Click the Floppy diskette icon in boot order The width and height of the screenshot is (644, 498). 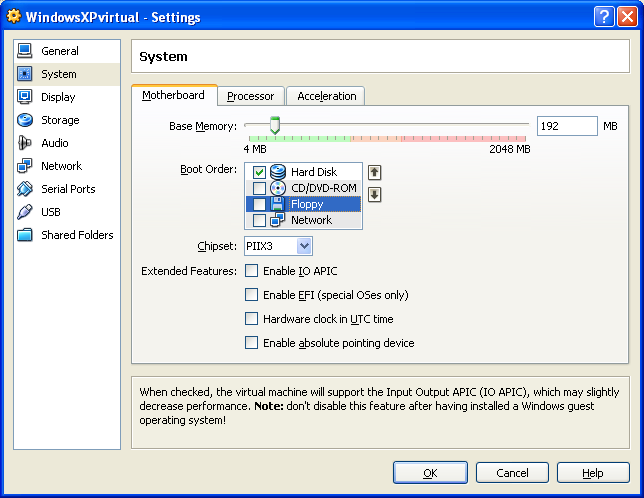pyautogui.click(x=278, y=204)
